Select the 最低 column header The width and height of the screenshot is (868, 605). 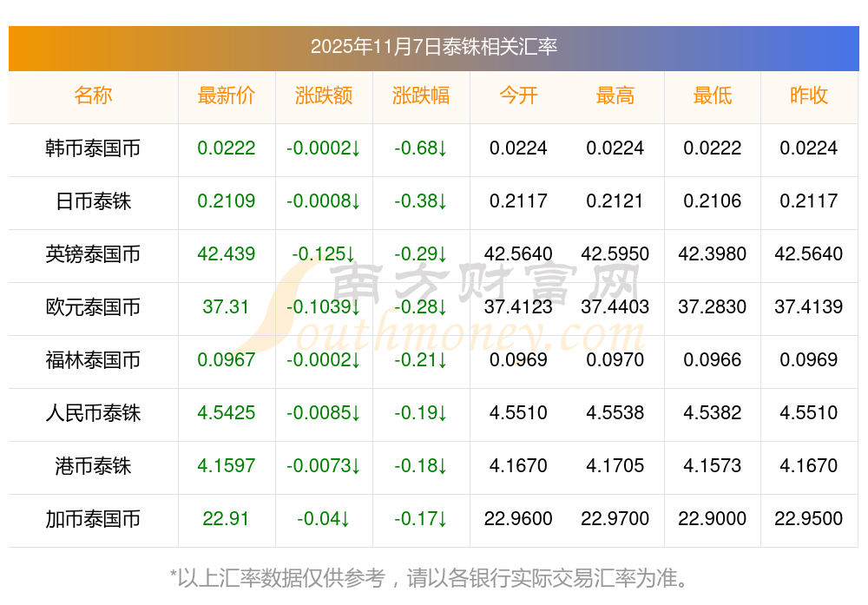713,95
